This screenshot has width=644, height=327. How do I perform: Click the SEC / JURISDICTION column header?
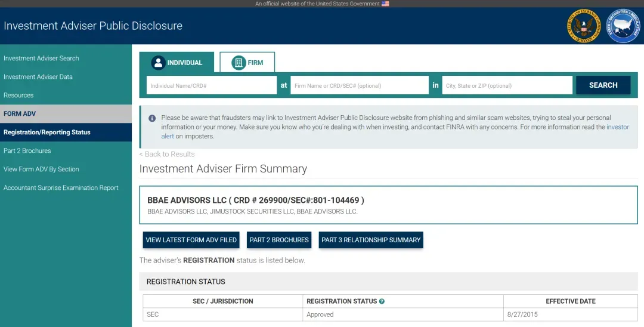click(x=222, y=301)
